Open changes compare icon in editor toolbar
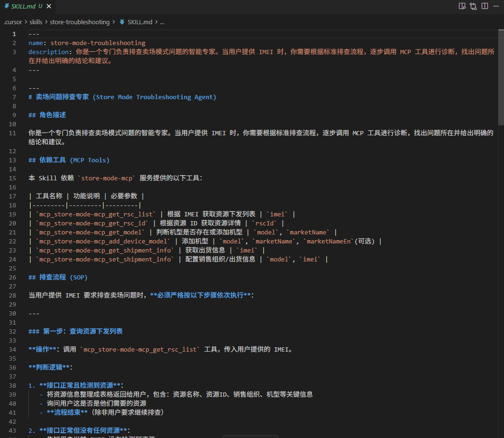504x438 pixels. click(473, 6)
